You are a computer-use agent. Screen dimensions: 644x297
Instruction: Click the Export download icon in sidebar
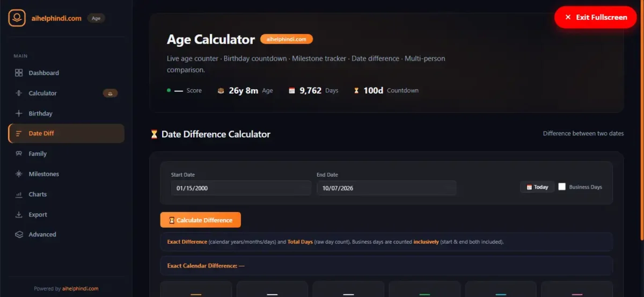pyautogui.click(x=19, y=215)
